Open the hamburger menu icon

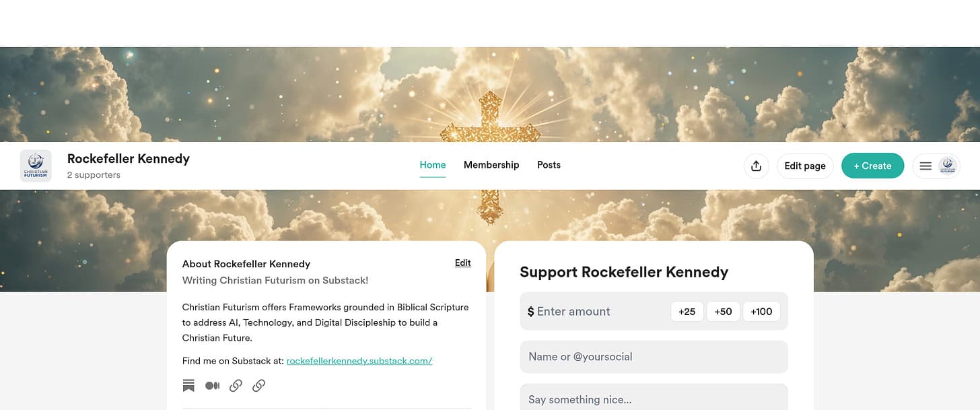[x=925, y=166]
